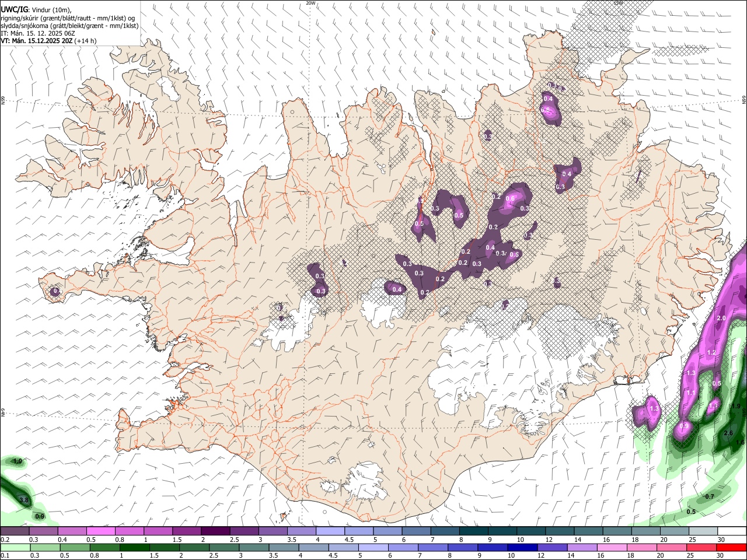Pick the light pink rain swatch between 16 and 18

pos(614,548)
